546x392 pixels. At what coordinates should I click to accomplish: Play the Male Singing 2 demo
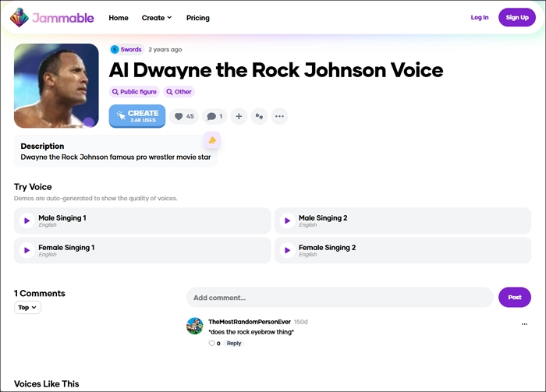(287, 221)
